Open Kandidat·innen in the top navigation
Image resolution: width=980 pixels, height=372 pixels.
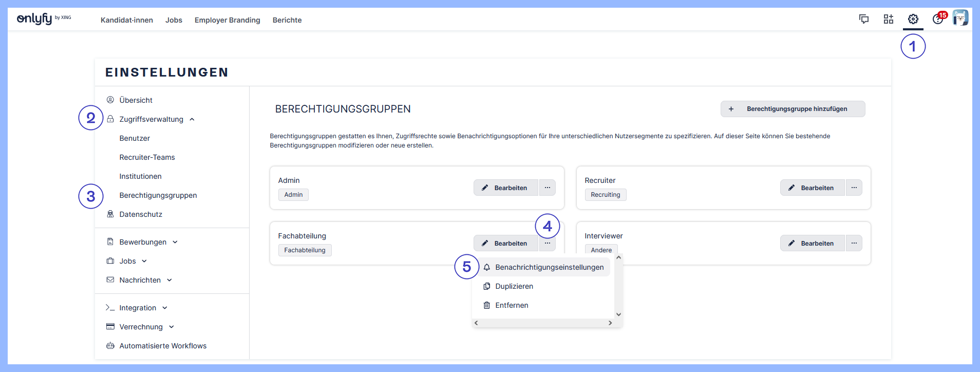point(127,20)
